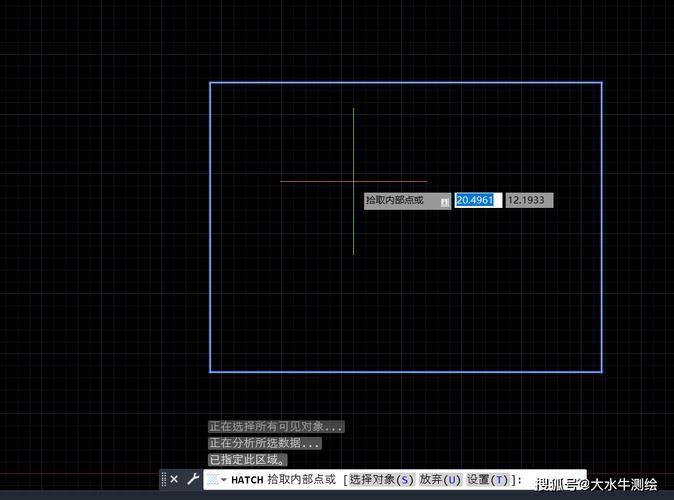Click the 12.1933 Y coordinate field
Viewport: 674px width, 500px height.
pos(528,200)
